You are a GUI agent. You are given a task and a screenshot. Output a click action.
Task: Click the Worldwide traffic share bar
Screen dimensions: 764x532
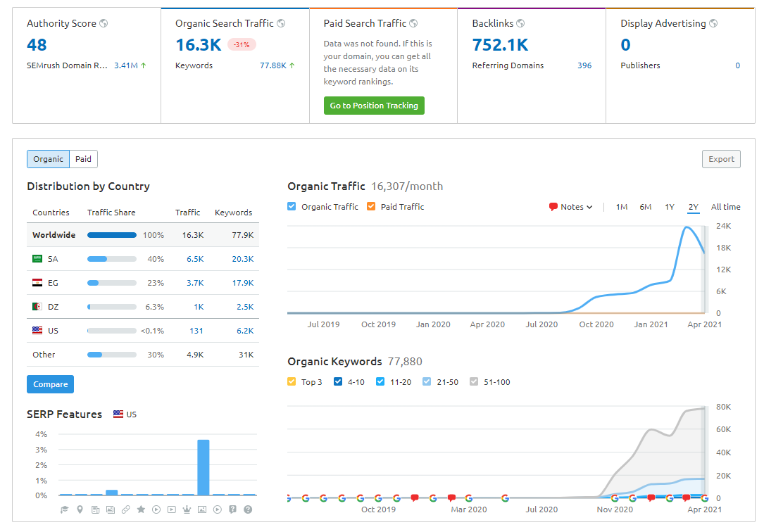(111, 234)
